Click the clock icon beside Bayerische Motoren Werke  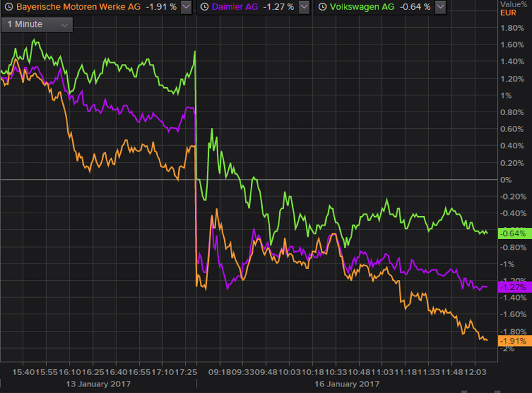[8, 7]
